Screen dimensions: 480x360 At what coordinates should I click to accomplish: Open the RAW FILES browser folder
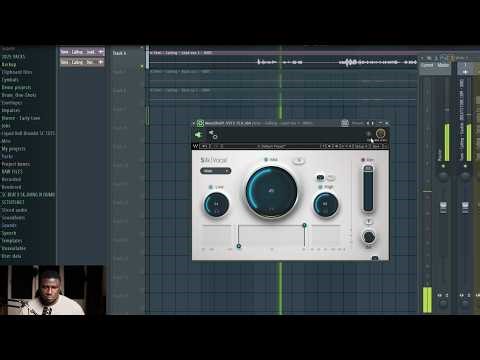[12, 172]
